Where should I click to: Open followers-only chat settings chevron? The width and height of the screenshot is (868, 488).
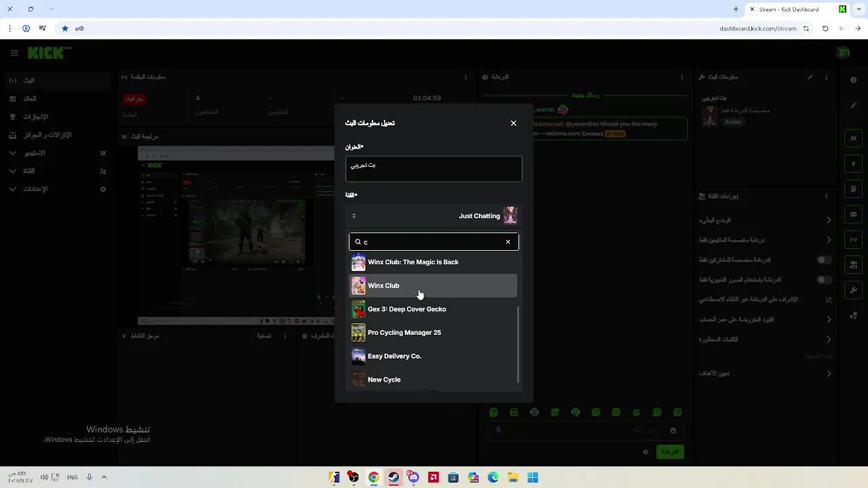pyautogui.click(x=829, y=240)
